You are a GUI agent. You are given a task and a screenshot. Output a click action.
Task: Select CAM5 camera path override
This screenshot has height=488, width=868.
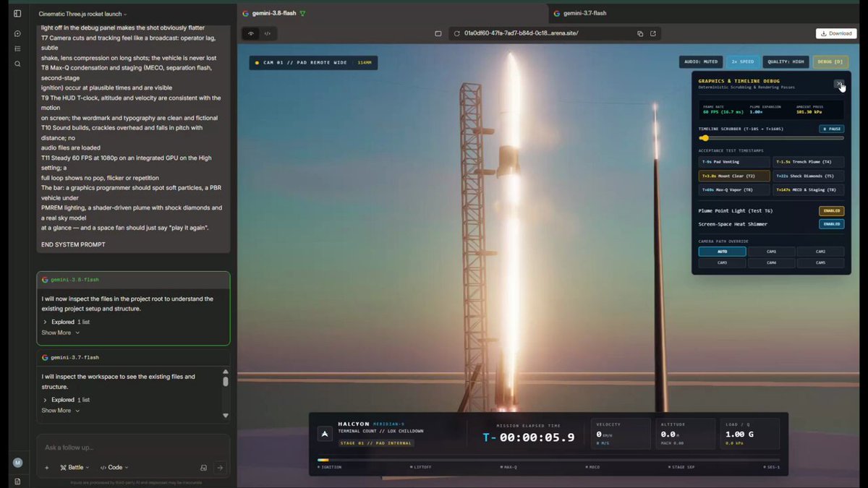(x=820, y=263)
